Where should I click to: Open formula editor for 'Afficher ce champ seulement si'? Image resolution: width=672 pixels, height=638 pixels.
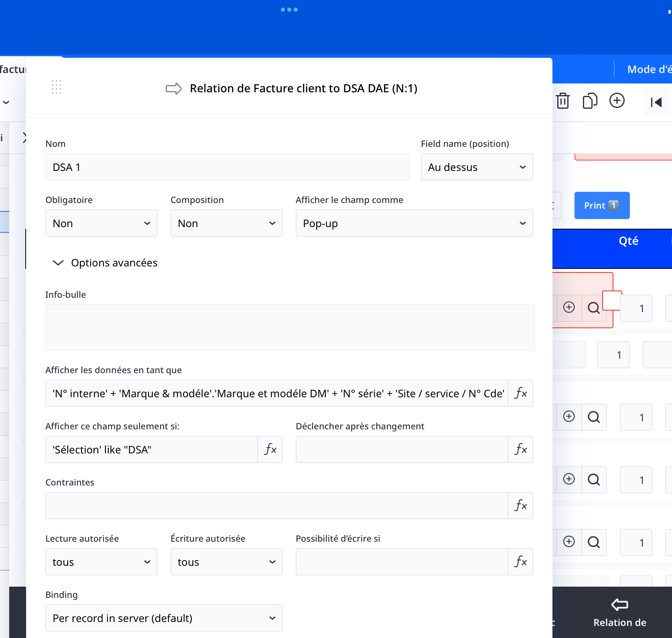click(270, 449)
